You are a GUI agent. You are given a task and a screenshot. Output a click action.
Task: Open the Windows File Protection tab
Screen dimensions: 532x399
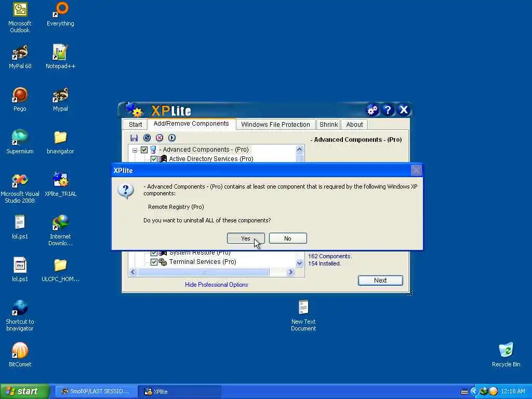(275, 125)
